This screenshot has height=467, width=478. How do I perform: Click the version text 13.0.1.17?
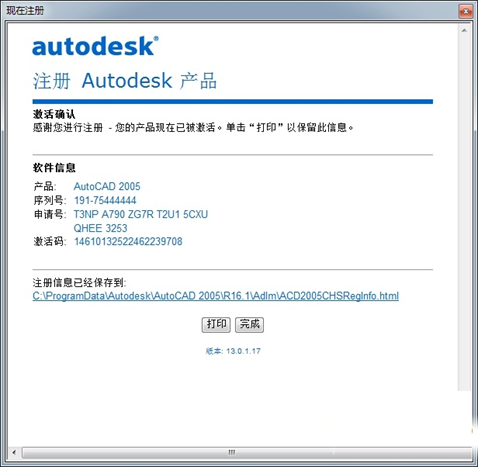point(243,351)
